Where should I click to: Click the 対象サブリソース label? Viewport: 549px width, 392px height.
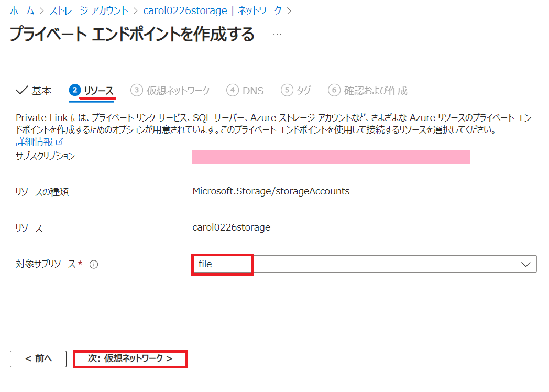click(x=46, y=264)
